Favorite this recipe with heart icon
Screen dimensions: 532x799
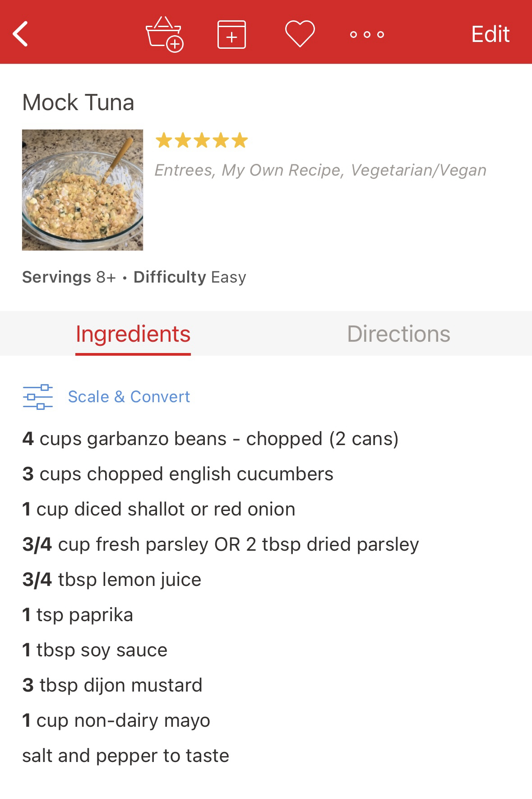coord(300,34)
